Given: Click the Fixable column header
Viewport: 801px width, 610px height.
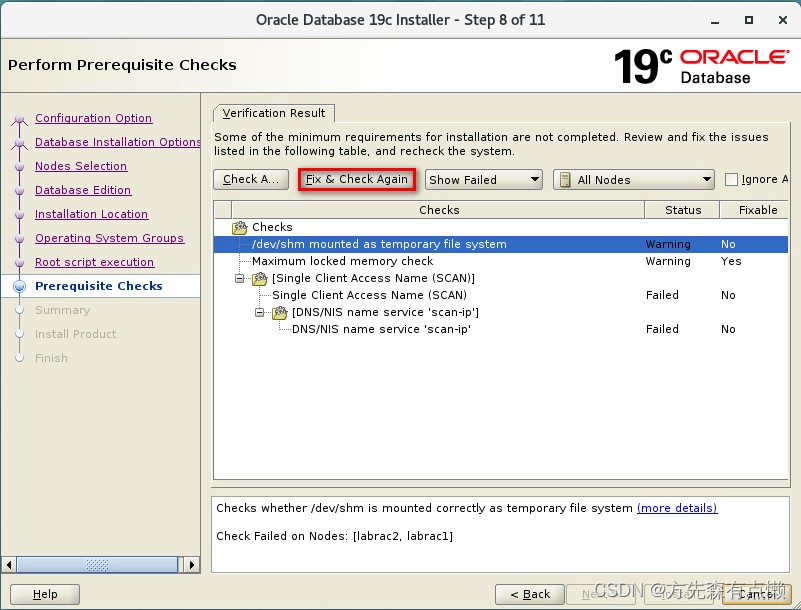Looking at the screenshot, I should (x=755, y=210).
